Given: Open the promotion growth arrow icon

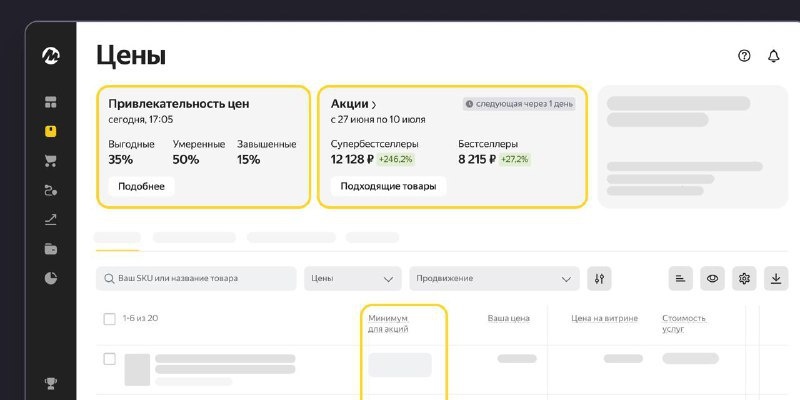Looking at the screenshot, I should pyautogui.click(x=51, y=220).
